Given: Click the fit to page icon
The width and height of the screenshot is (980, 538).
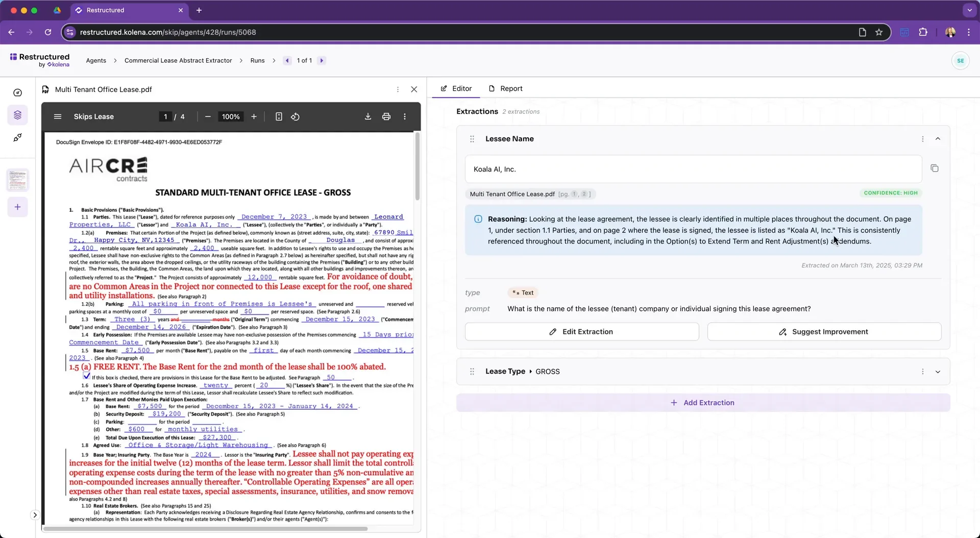Looking at the screenshot, I should point(279,117).
